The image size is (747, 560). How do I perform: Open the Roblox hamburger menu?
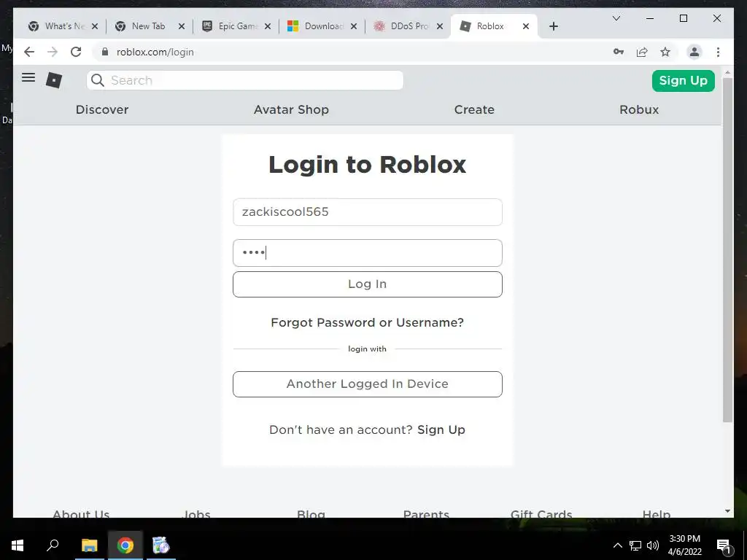(28, 77)
